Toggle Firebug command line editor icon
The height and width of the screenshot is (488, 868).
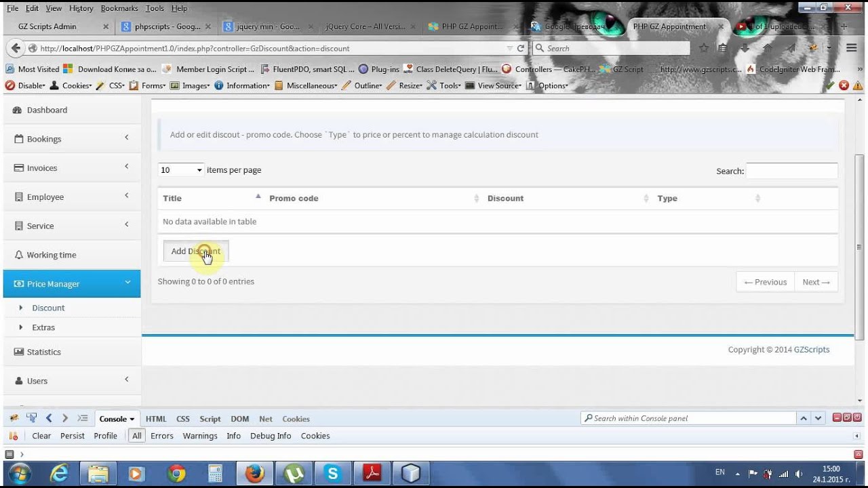pyautogui.click(x=858, y=454)
